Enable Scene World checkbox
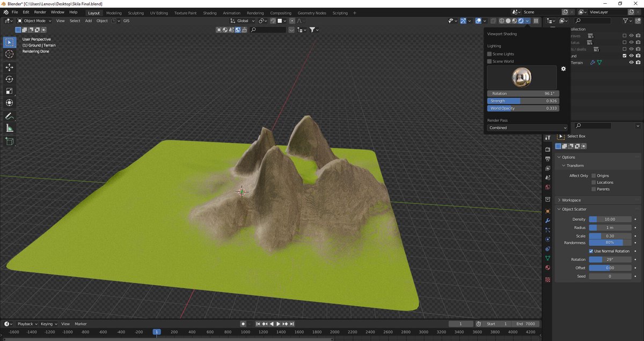644x341 pixels. click(x=489, y=61)
